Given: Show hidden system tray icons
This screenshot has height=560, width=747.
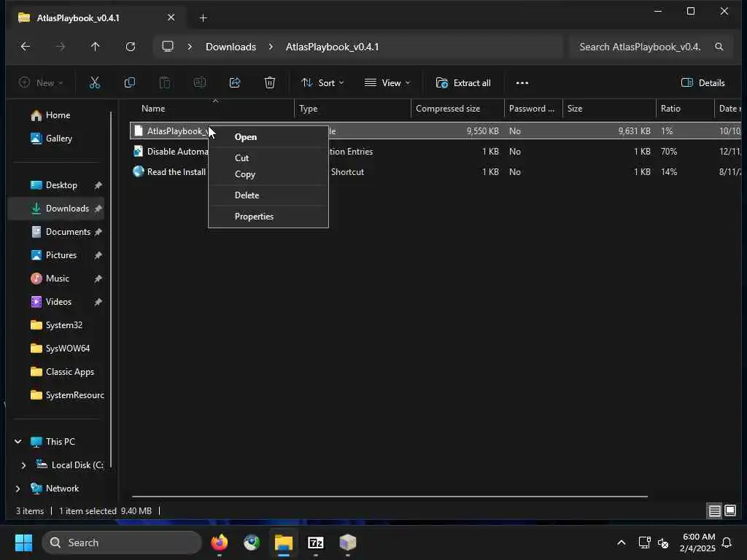Looking at the screenshot, I should pyautogui.click(x=622, y=542).
